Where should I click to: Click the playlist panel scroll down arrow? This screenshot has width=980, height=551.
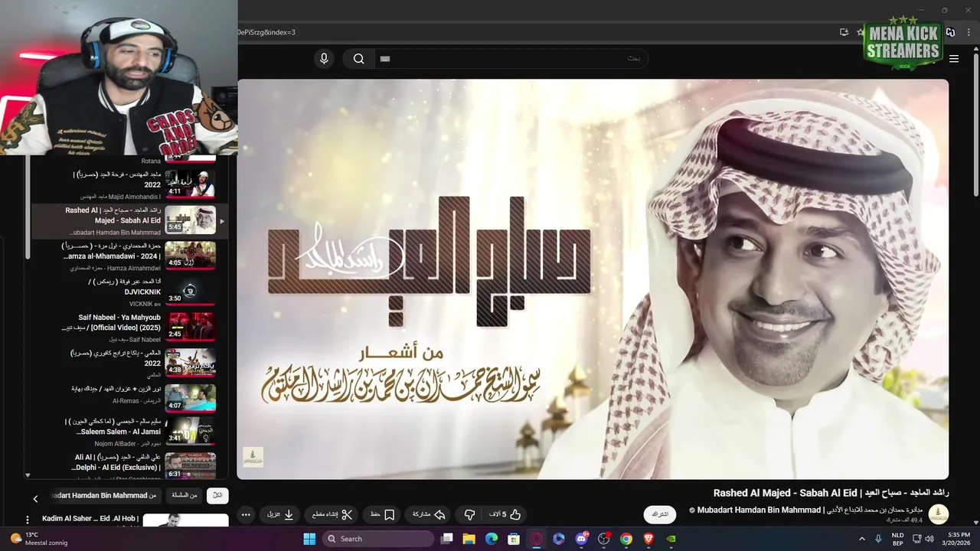click(x=28, y=474)
